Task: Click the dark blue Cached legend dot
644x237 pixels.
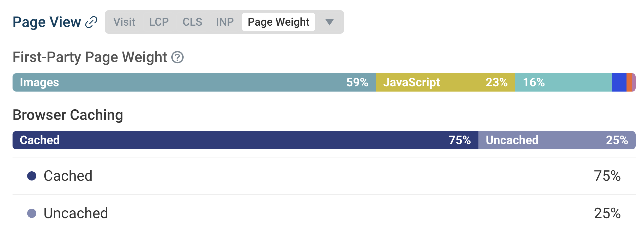Action: coord(32,176)
